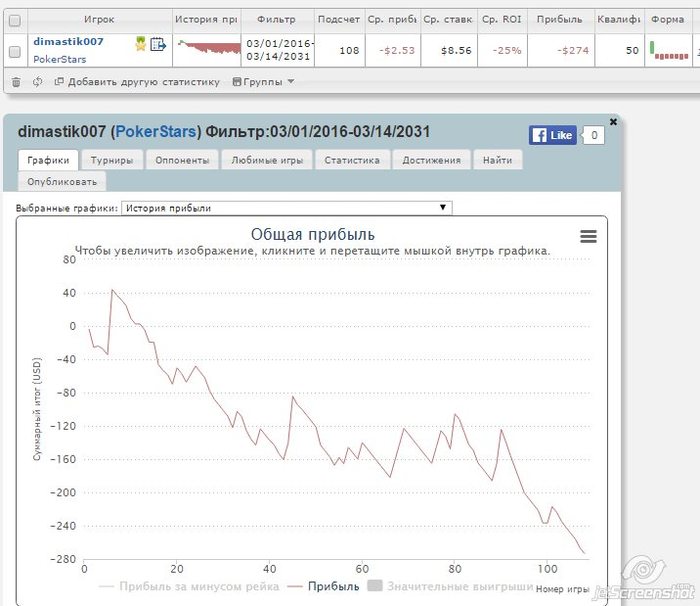Sort by the 'Ср. приб' column header
Viewport: 700px width, 606px height.
click(x=393, y=20)
